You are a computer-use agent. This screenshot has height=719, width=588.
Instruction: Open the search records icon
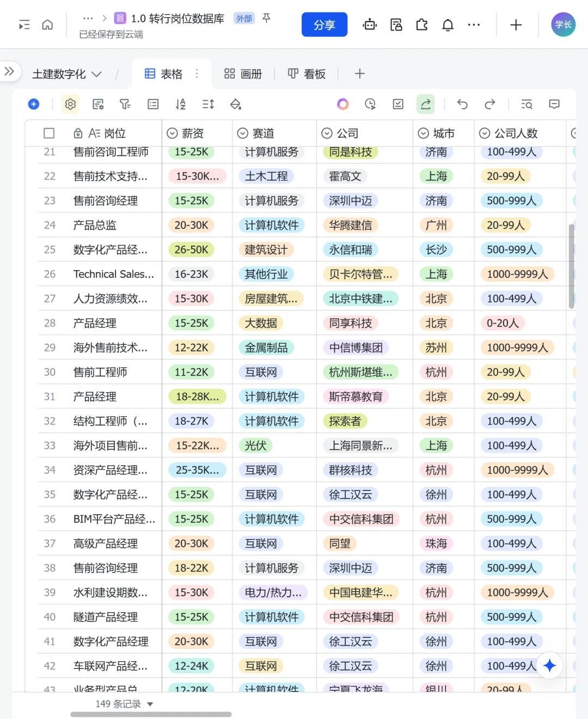526,104
